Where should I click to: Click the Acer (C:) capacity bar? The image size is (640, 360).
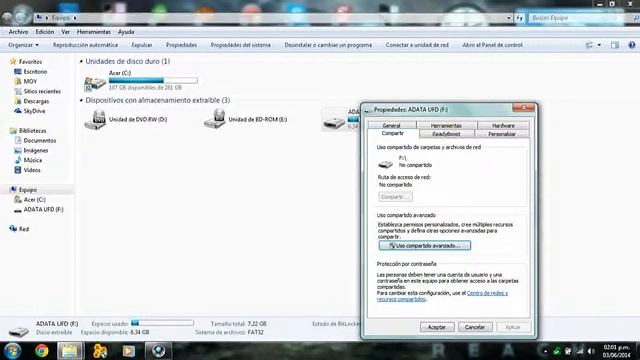pyautogui.click(x=153, y=80)
